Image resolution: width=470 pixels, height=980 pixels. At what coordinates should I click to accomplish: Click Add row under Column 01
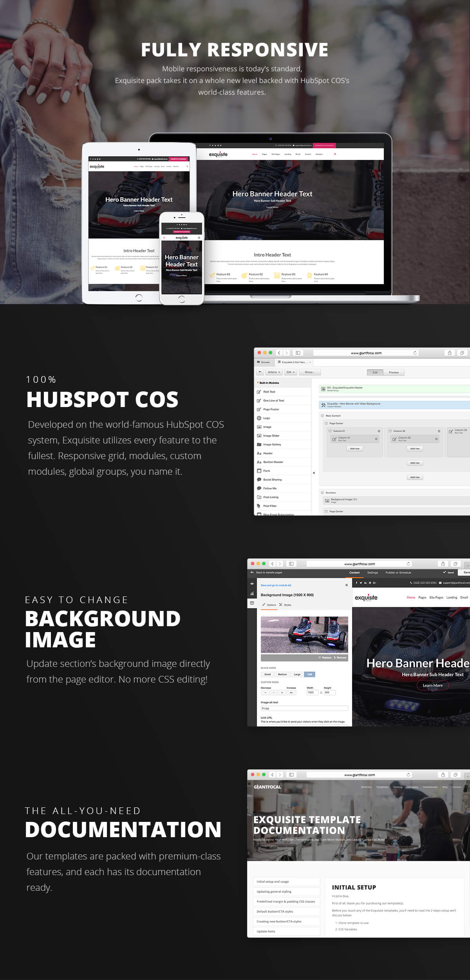click(x=355, y=449)
